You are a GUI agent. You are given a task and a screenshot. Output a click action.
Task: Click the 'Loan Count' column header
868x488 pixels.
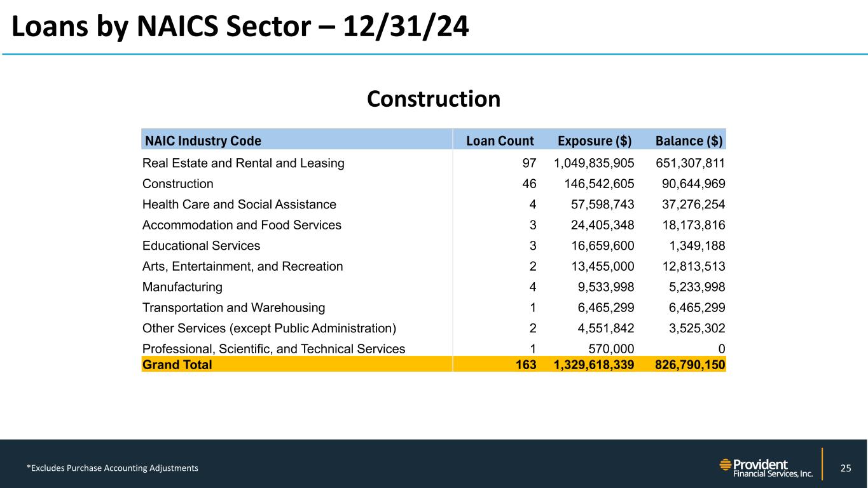coord(500,140)
